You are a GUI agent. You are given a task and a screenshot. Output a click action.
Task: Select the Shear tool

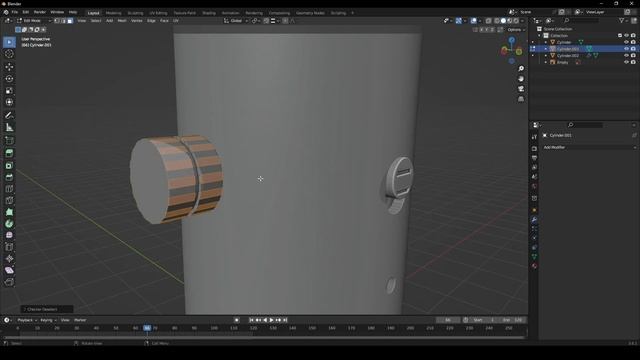9,270
